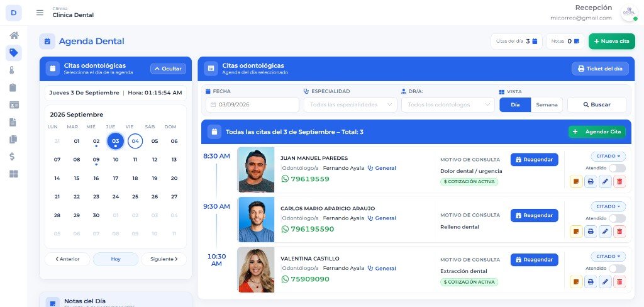Image resolution: width=644 pixels, height=307 pixels.
Task: Click Cotización Activa badge for Valentina Castillo
Action: [x=469, y=282]
